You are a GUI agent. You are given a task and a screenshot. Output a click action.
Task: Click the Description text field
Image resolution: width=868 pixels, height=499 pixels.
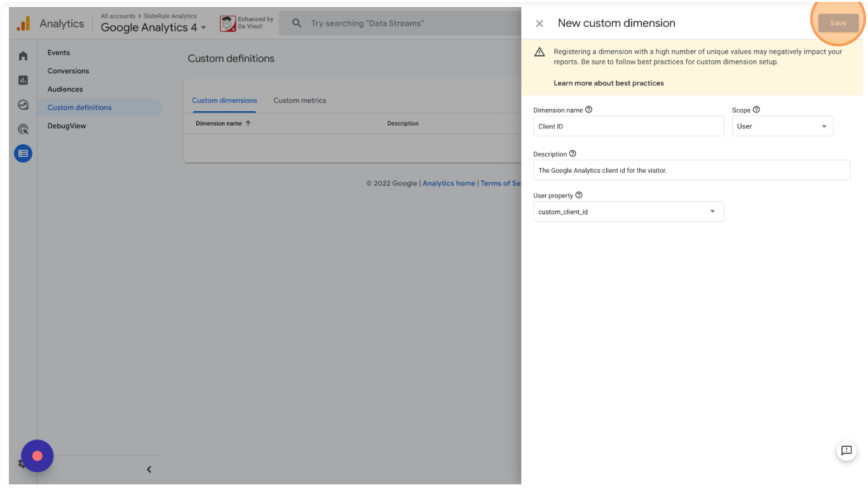[x=691, y=170]
